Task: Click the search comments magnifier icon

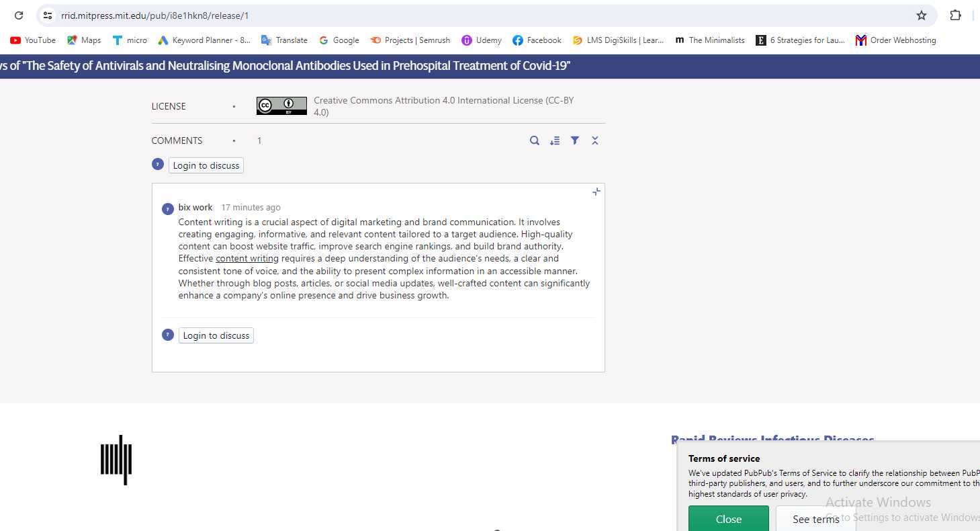Action: 535,140
